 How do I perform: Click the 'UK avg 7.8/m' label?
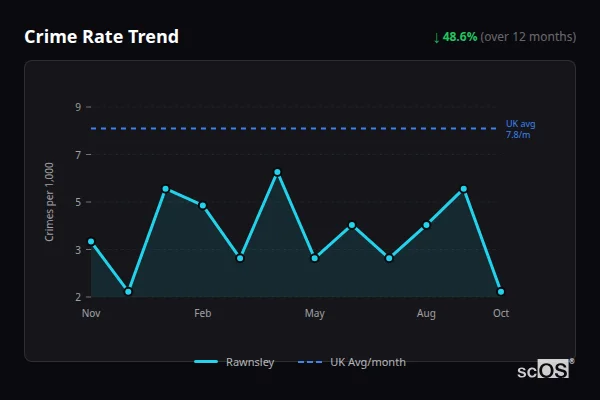click(x=520, y=129)
